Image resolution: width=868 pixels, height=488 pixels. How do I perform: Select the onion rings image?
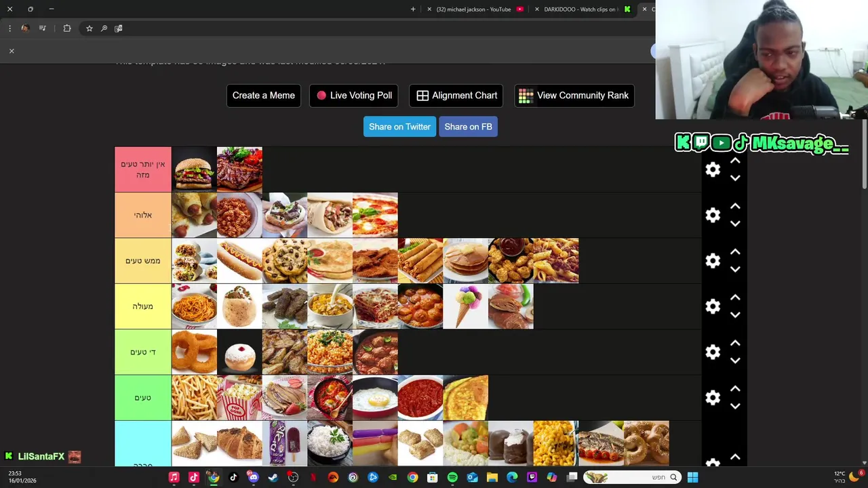(x=194, y=352)
